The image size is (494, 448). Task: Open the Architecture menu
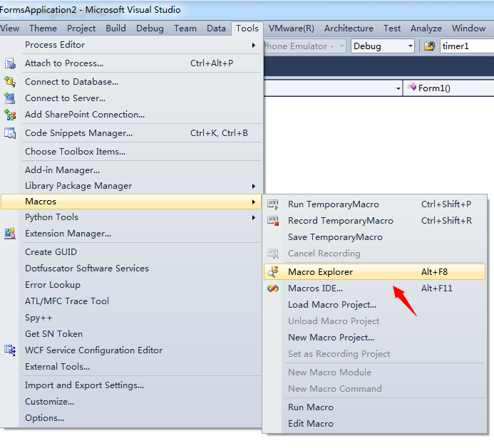(349, 28)
